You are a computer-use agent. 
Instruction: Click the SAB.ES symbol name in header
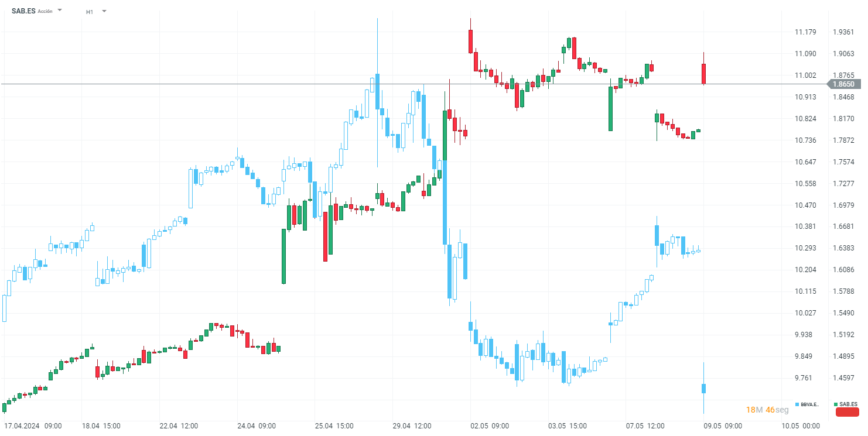point(23,11)
